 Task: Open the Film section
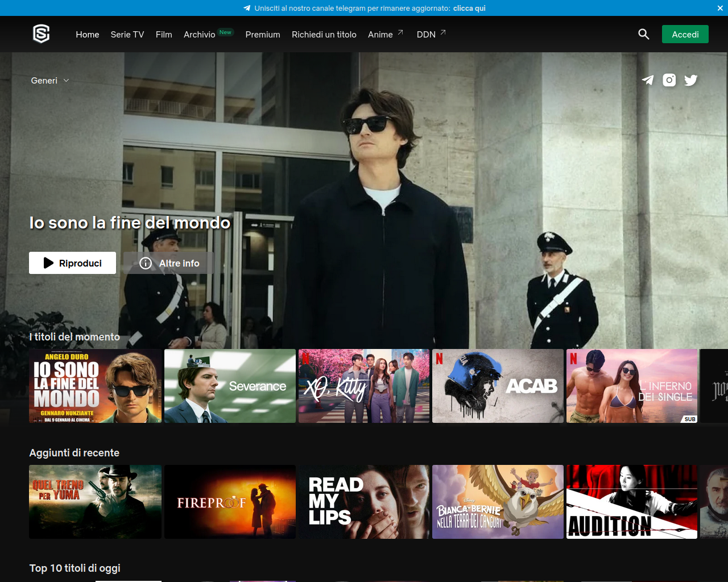point(164,35)
